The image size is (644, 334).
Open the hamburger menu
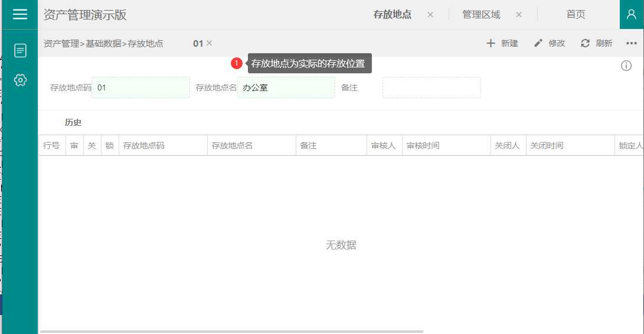[x=20, y=14]
